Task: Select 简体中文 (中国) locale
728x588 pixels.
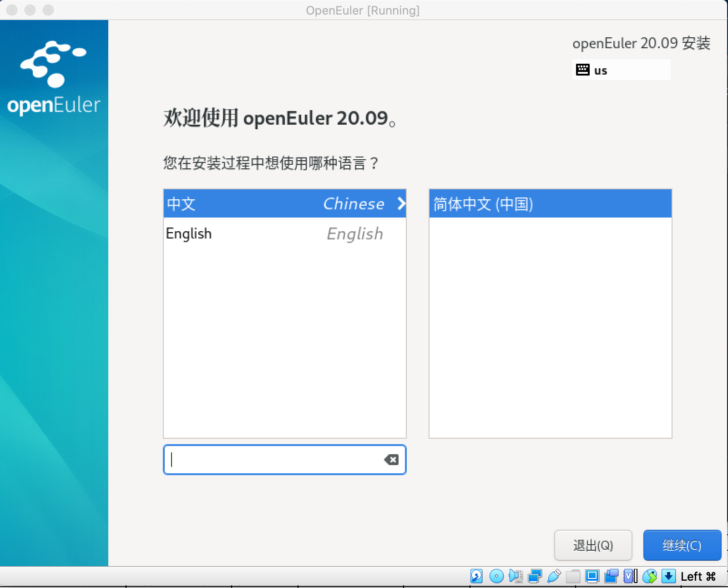Action: tap(551, 203)
